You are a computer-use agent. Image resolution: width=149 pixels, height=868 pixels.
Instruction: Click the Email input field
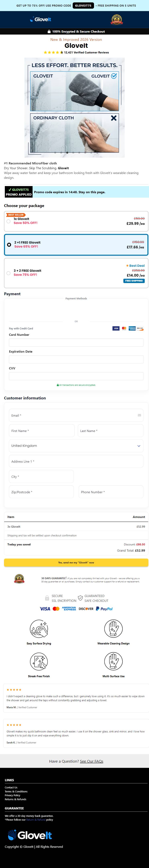(x=76, y=415)
